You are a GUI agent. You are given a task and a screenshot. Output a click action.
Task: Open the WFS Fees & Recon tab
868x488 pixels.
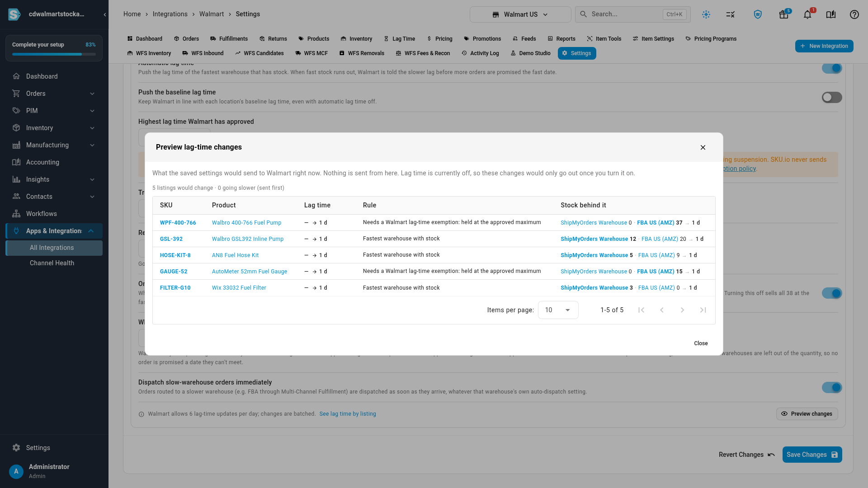[x=423, y=53]
